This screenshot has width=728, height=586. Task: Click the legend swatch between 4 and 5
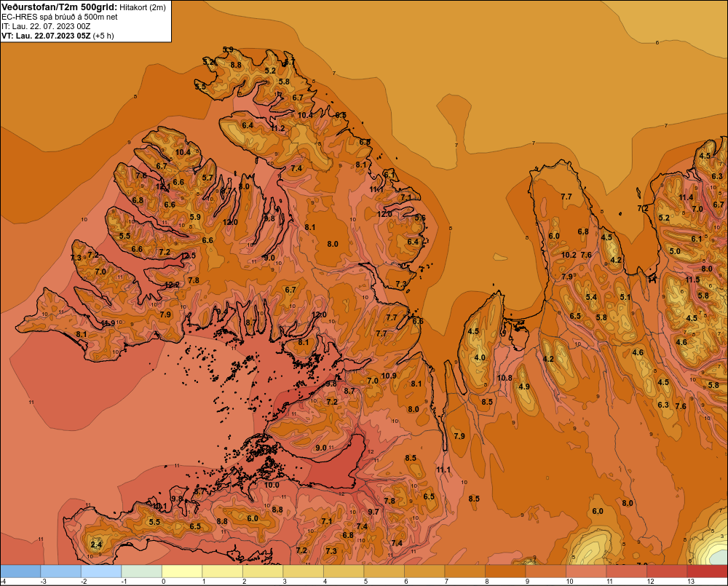click(344, 571)
